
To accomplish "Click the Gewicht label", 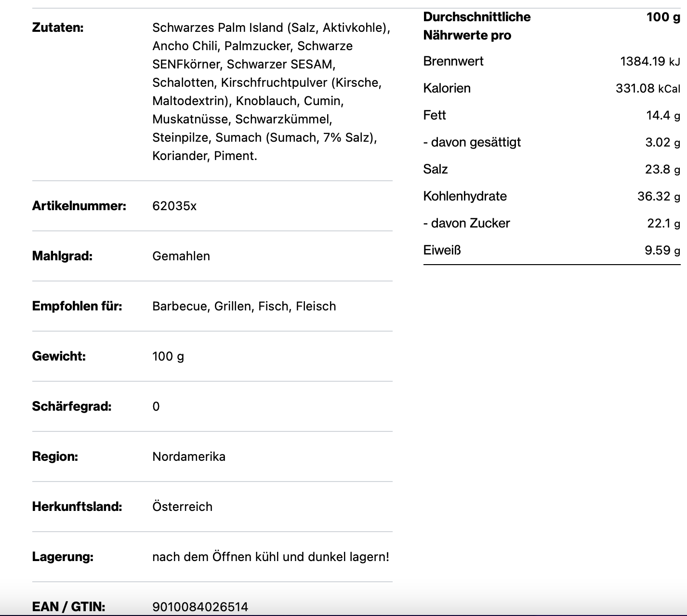I will point(59,357).
